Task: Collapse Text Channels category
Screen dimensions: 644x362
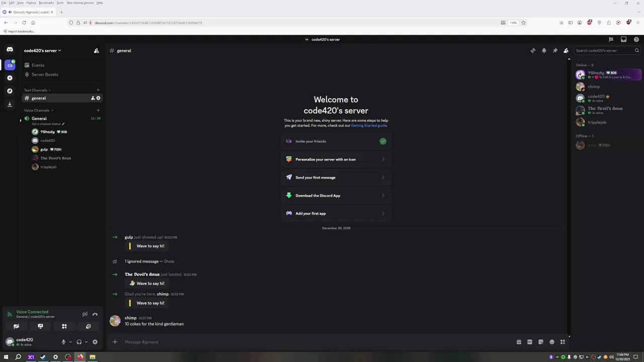Action: click(37, 90)
